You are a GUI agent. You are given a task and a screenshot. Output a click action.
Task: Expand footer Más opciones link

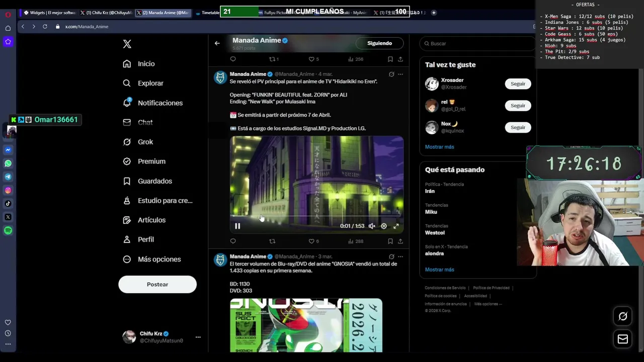(488, 304)
